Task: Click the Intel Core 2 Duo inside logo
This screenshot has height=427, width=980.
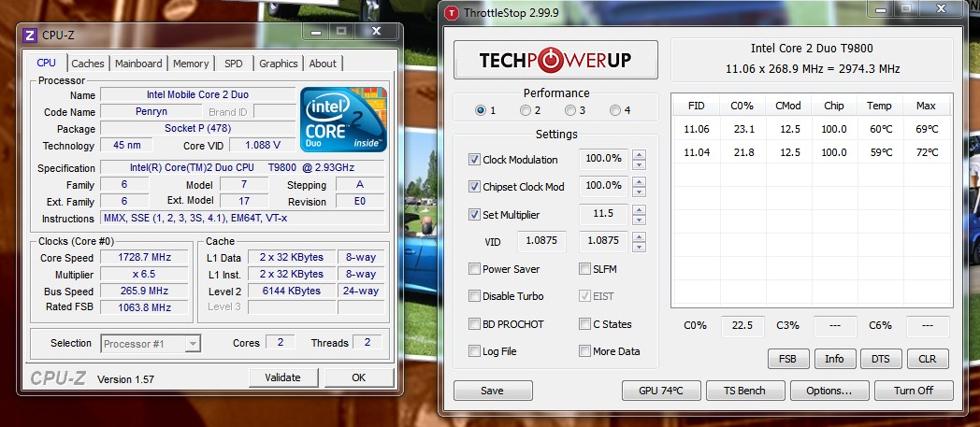Action: click(343, 120)
